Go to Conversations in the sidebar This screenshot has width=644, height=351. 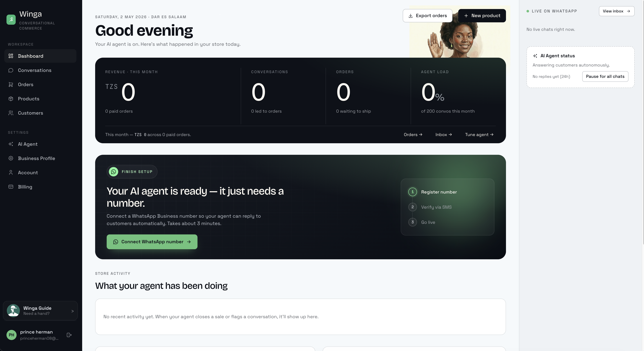[x=40, y=70]
